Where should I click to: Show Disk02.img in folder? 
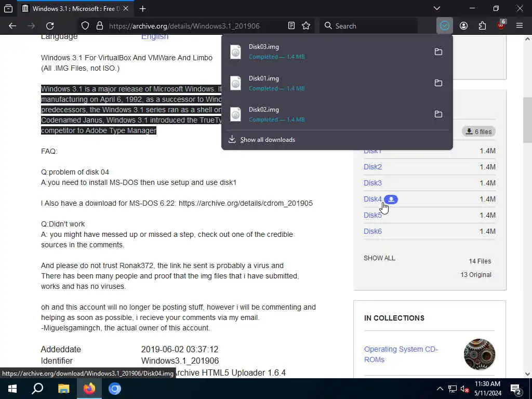click(x=438, y=114)
